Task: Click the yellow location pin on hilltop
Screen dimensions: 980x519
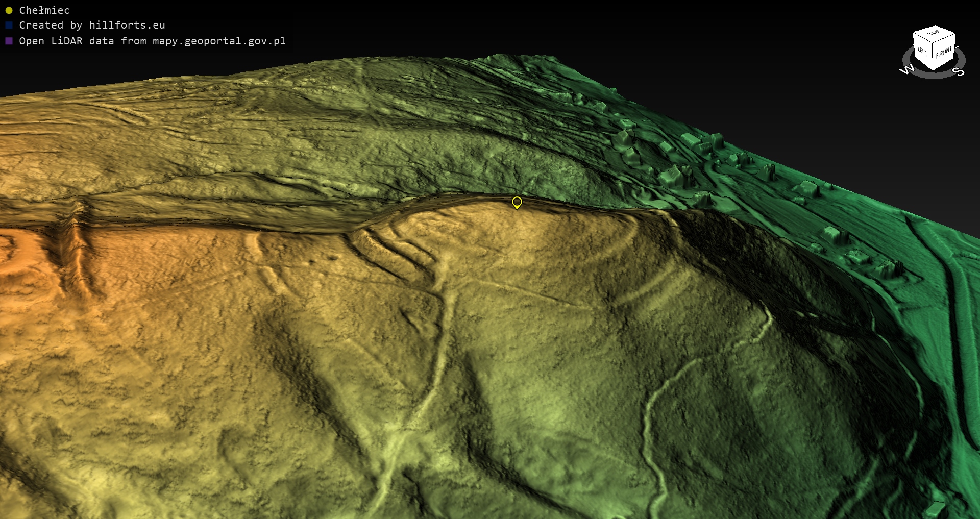Action: click(x=517, y=202)
